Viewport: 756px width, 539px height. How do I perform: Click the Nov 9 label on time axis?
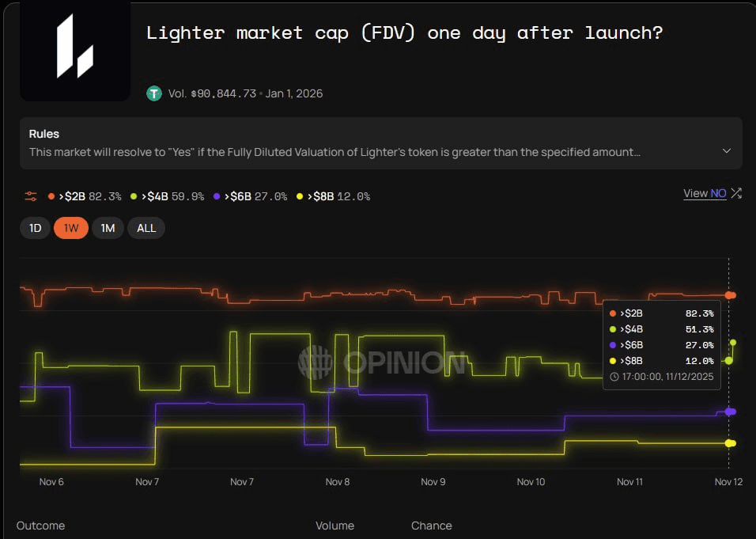click(x=433, y=481)
